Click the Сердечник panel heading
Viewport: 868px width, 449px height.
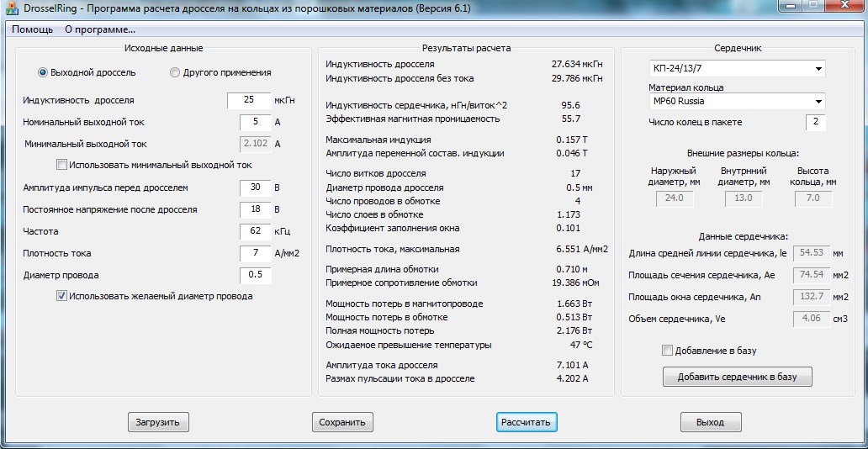(738, 48)
